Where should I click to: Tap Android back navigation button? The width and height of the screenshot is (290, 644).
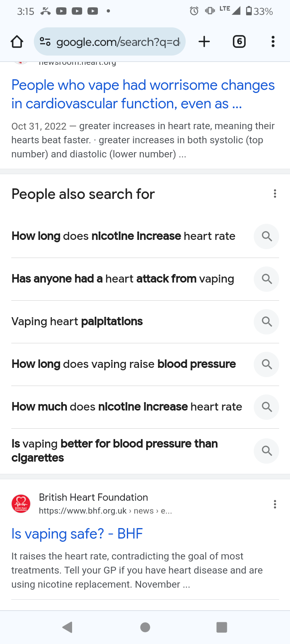(x=67, y=627)
